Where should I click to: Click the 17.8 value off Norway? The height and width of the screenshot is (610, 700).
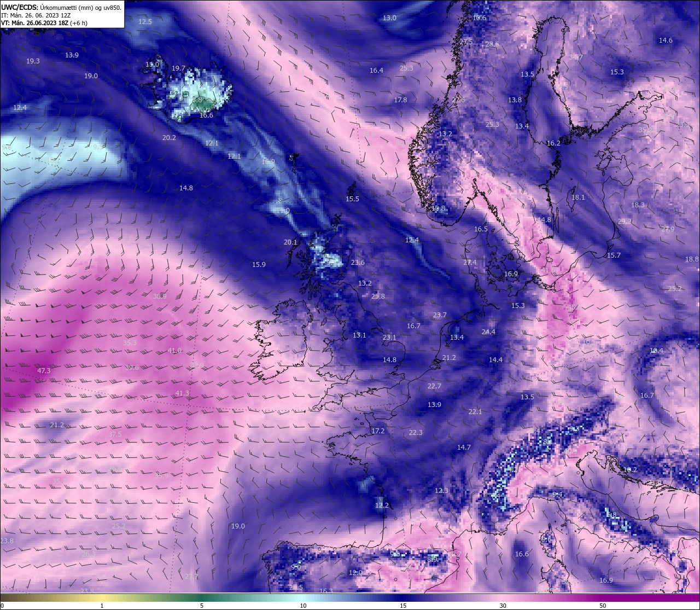400,100
